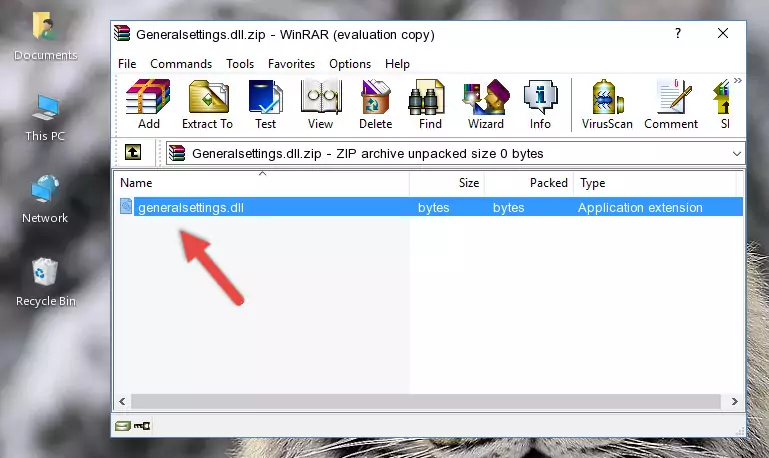
Task: Select the generalsettings.dll file row
Action: (430, 207)
